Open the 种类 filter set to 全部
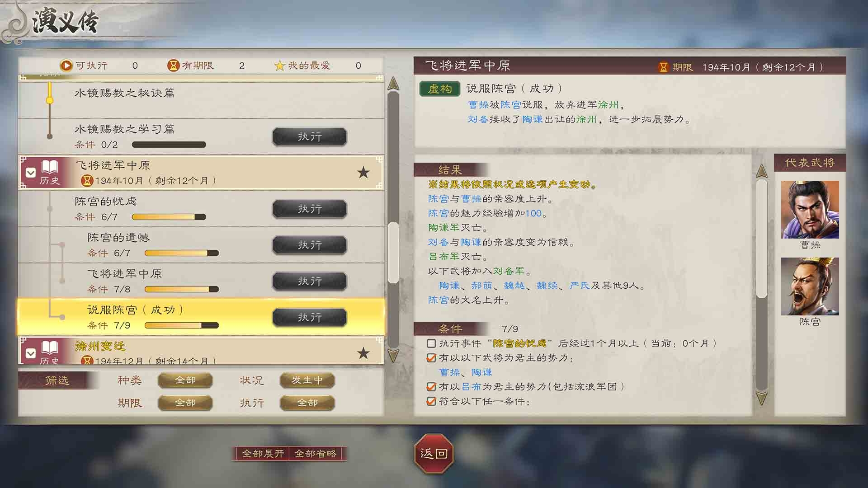 point(185,380)
